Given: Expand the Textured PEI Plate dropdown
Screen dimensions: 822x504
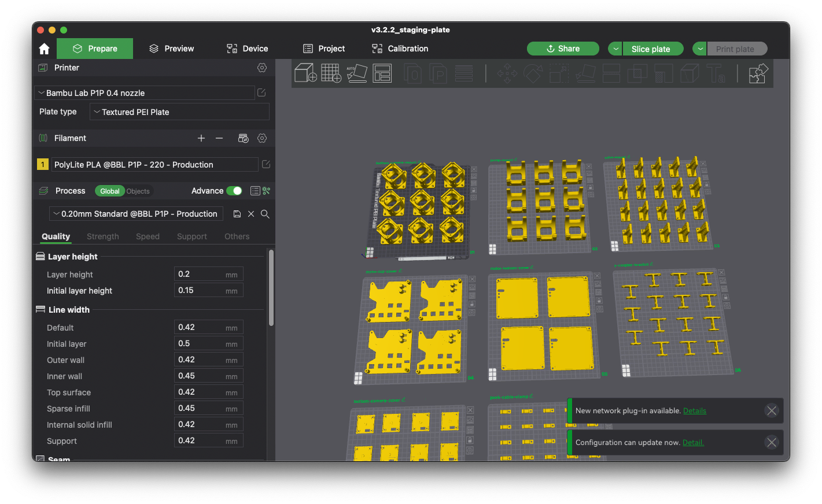Looking at the screenshot, I should (179, 112).
